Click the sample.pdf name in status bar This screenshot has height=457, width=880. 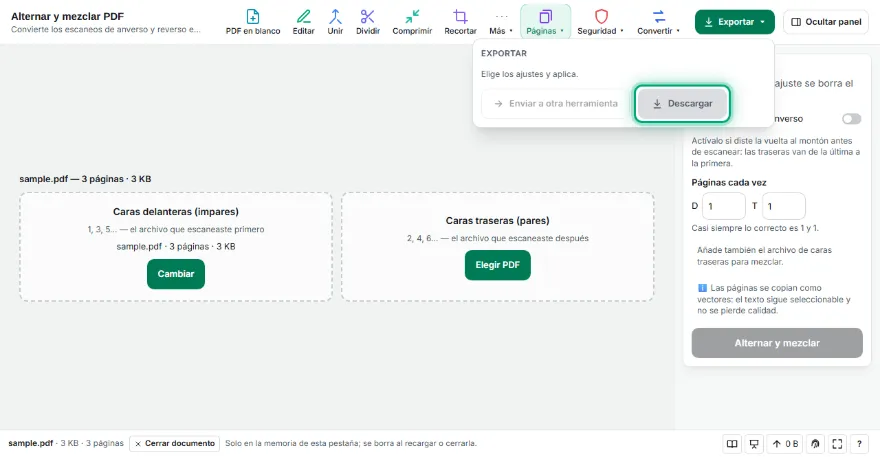30,443
